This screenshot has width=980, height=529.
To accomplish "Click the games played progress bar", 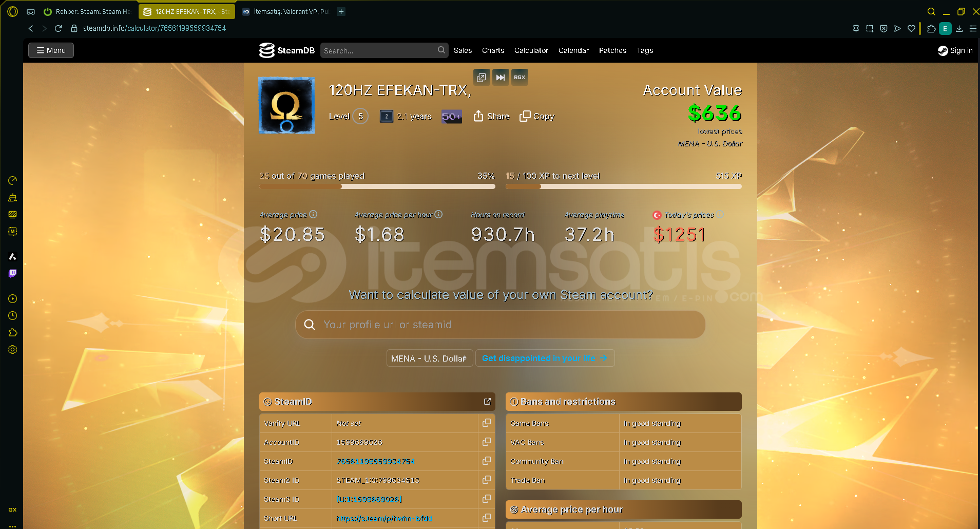I will point(377,186).
